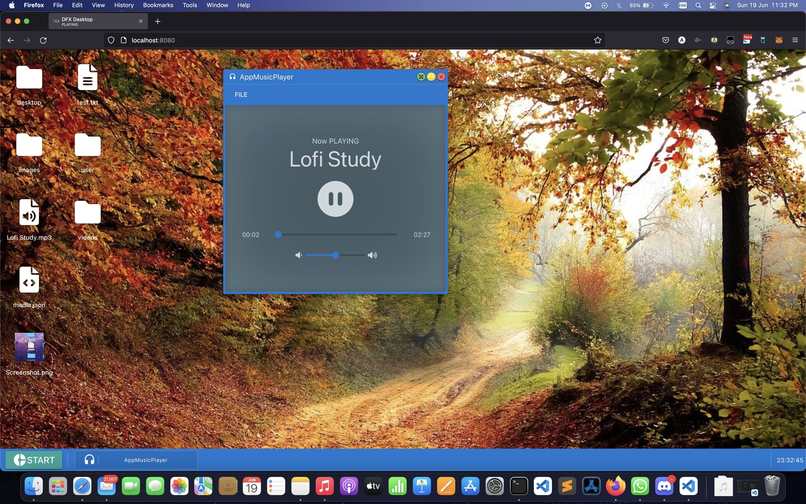The height and width of the screenshot is (504, 806).
Task: Open the test.txt file icon
Action: tap(87, 78)
